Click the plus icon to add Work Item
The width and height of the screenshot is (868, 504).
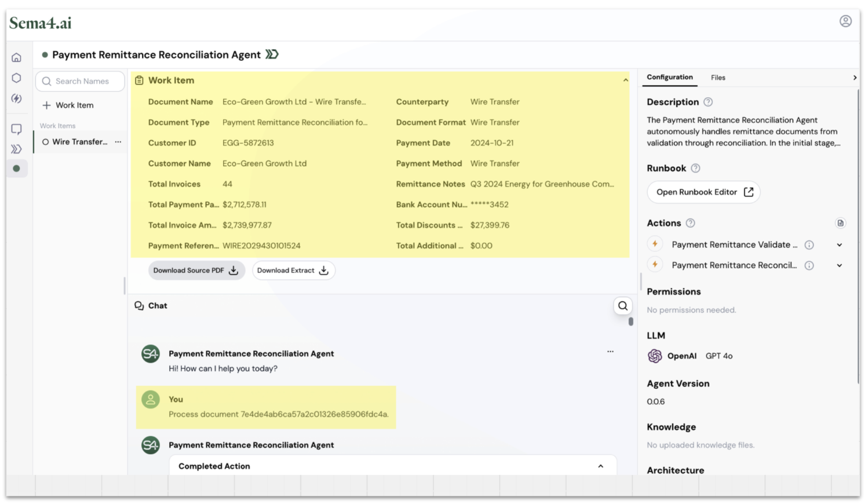coord(47,105)
